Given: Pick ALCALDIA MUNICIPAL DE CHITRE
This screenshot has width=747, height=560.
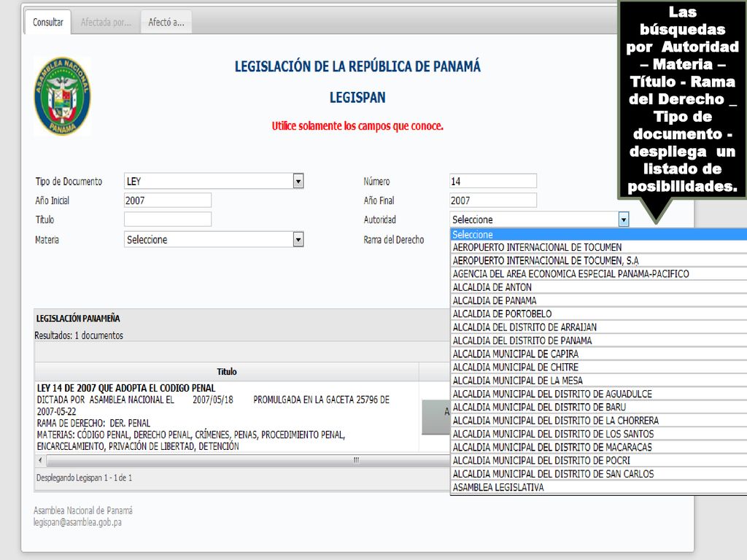Looking at the screenshot, I should 599,367.
